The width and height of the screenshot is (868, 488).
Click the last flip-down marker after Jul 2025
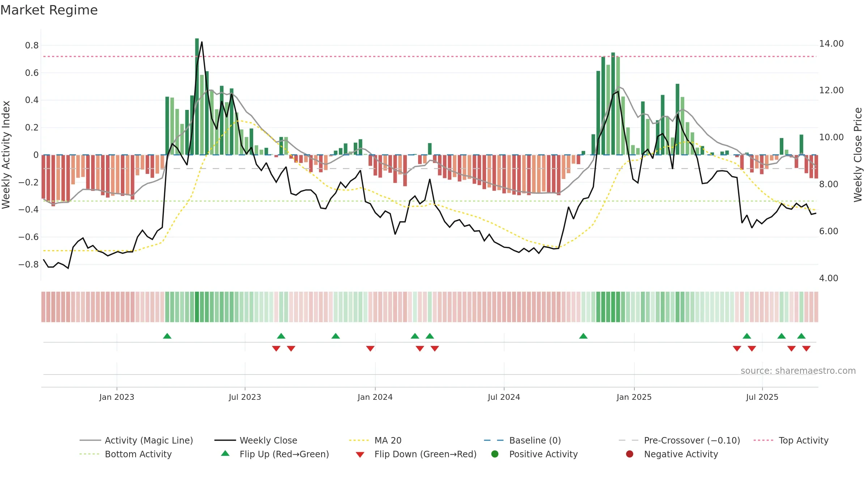(807, 348)
